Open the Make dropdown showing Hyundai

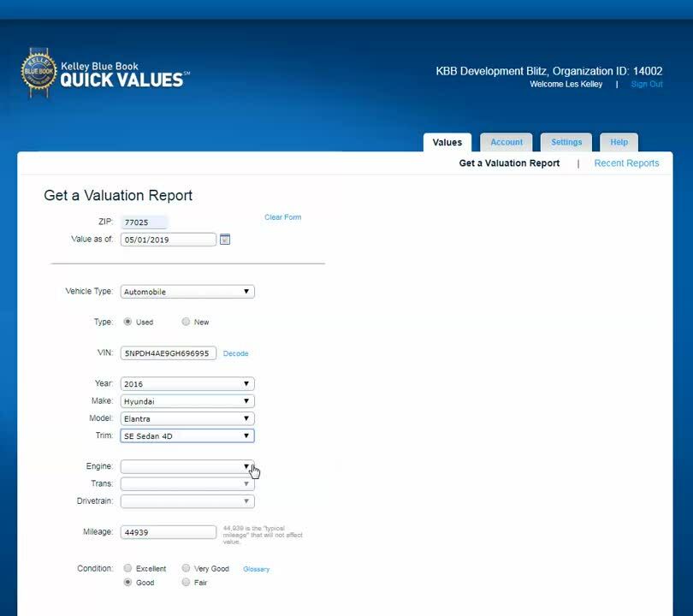[187, 401]
